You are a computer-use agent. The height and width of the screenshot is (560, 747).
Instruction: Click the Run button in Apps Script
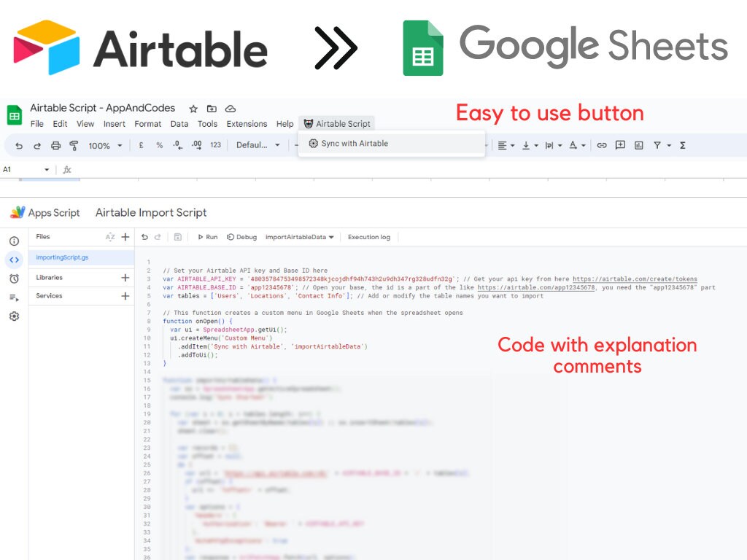pyautogui.click(x=209, y=236)
